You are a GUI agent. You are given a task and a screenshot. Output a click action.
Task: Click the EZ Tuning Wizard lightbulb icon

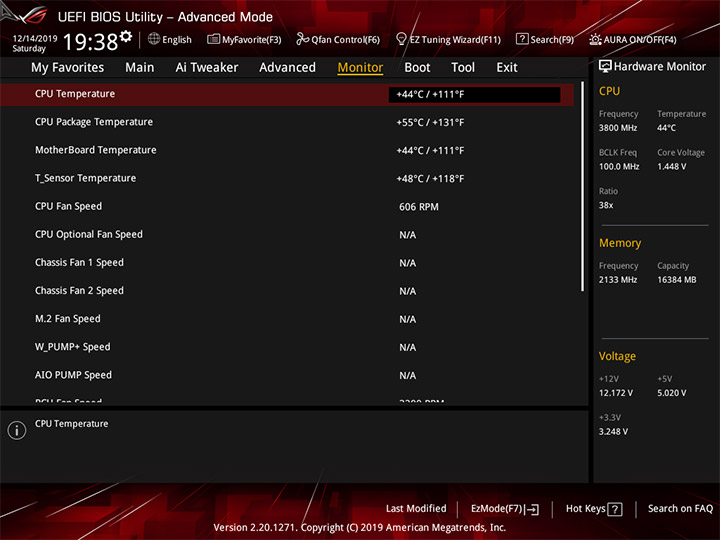click(401, 39)
